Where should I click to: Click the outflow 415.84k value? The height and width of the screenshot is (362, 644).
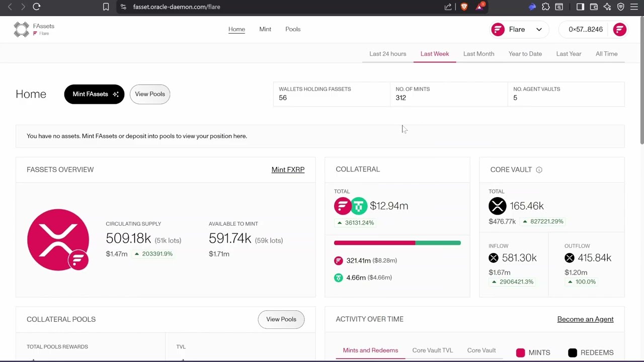[595, 258]
